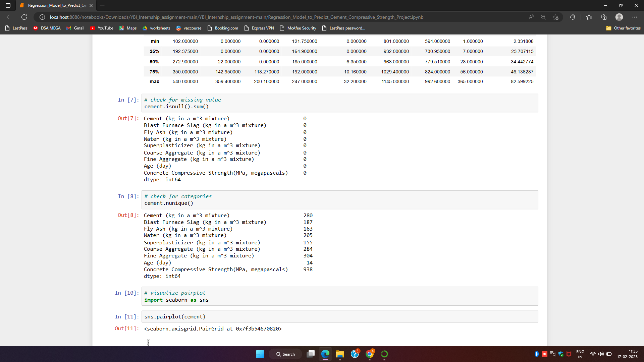Open the Collections icon
644x362 pixels.
[x=604, y=17]
